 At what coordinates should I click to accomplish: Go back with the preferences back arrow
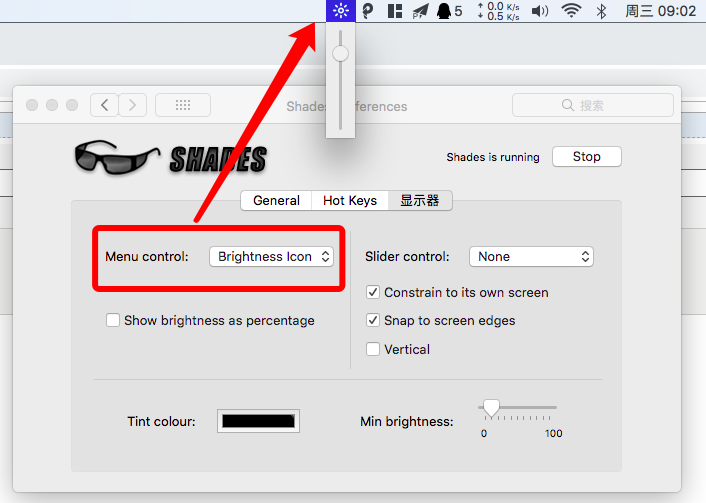pos(104,105)
